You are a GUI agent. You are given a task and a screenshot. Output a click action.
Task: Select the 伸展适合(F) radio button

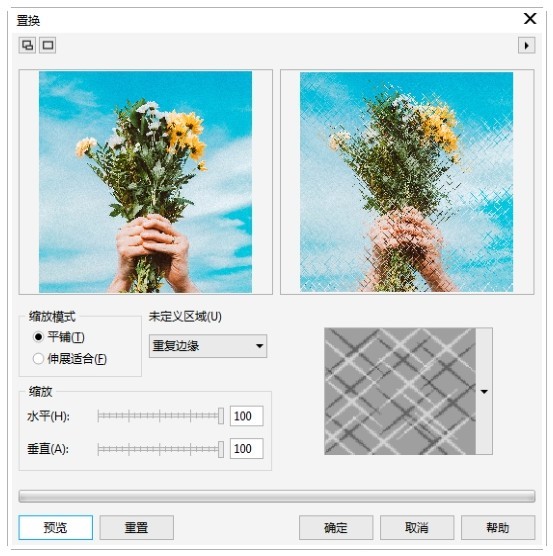(x=38, y=358)
